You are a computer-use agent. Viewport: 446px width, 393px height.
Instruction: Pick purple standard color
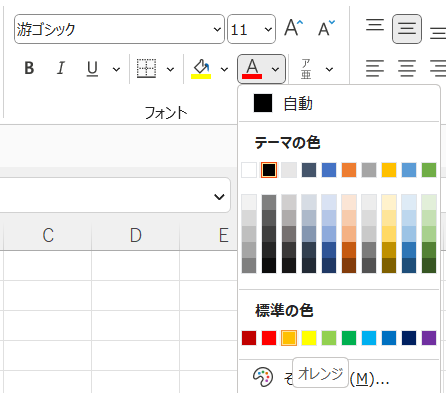429,338
